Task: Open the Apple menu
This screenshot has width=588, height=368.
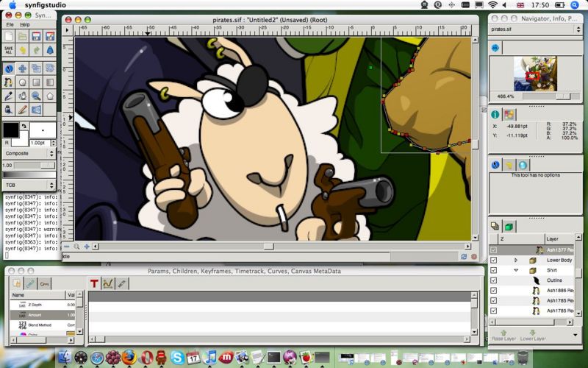Action: tap(12, 5)
